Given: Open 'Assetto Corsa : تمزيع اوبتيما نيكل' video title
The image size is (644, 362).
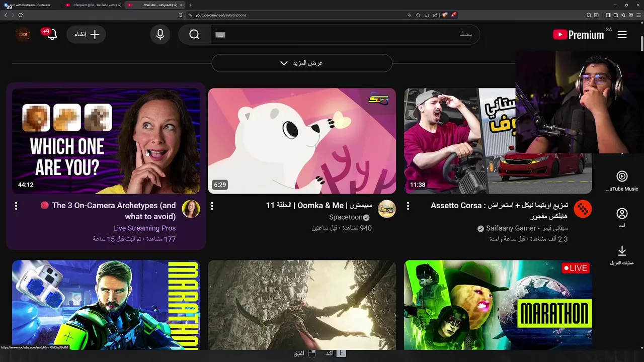Looking at the screenshot, I should pos(500,211).
